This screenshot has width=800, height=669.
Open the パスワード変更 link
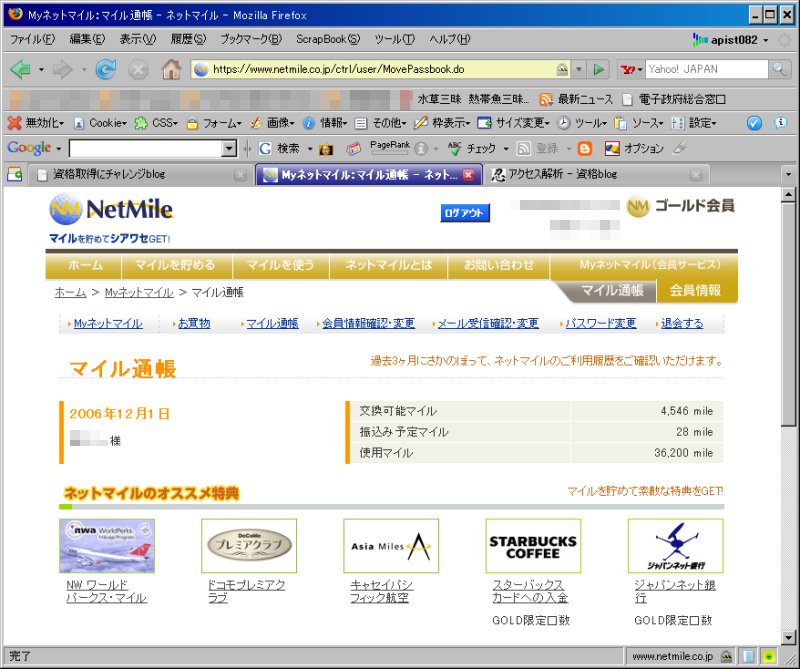(601, 323)
